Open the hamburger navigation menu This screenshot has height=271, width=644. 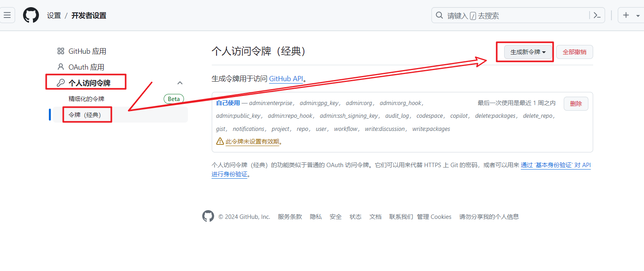tap(7, 16)
